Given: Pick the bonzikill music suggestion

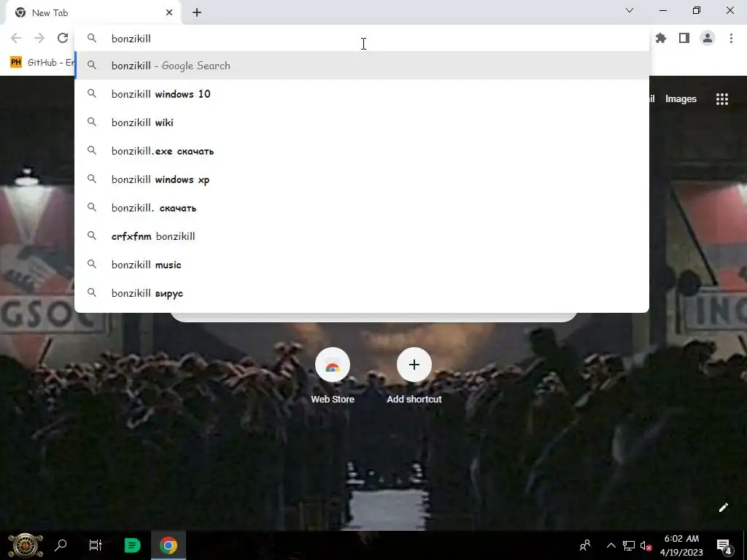Looking at the screenshot, I should pyautogui.click(x=362, y=265).
